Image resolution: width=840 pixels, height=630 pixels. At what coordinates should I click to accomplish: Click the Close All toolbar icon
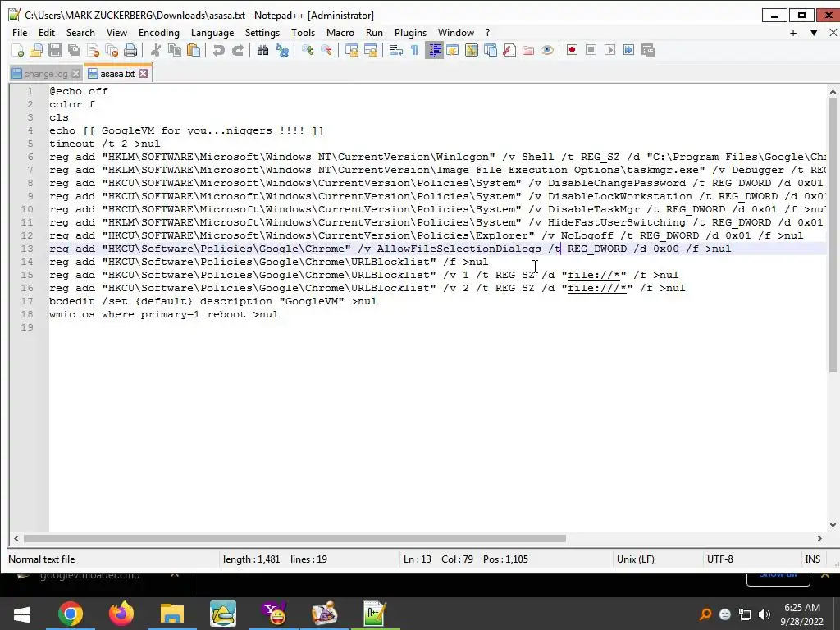pos(112,50)
